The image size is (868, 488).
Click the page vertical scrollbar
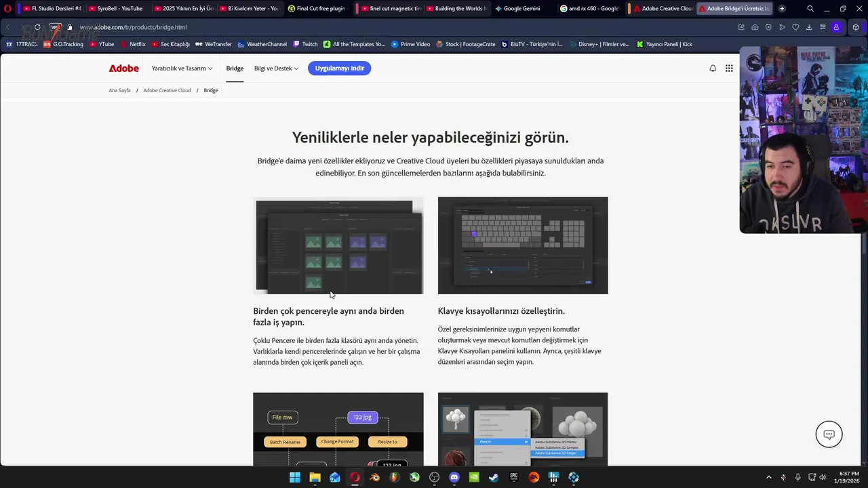(x=865, y=244)
